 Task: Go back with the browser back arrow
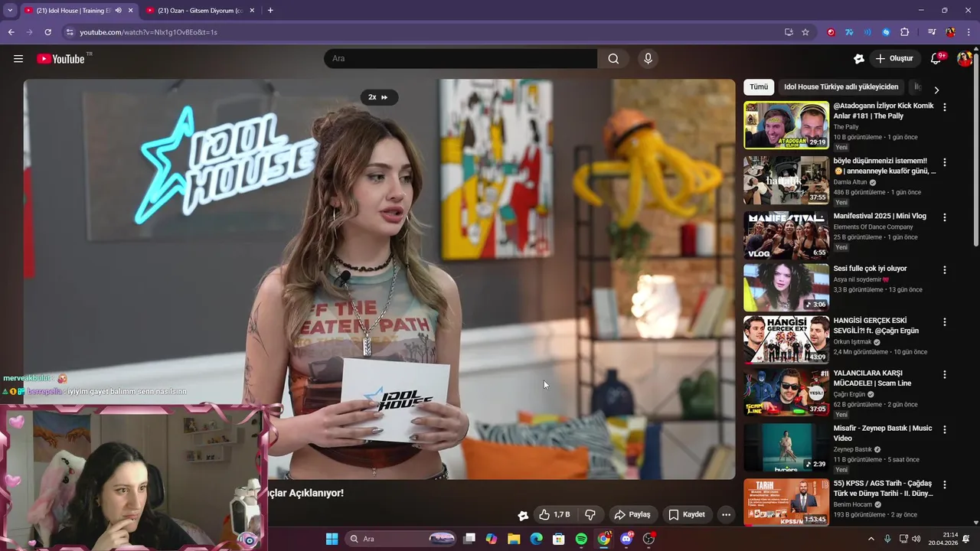click(x=11, y=32)
